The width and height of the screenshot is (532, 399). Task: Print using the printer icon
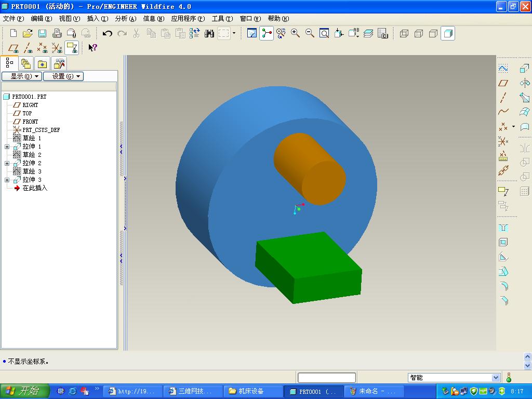[57, 33]
